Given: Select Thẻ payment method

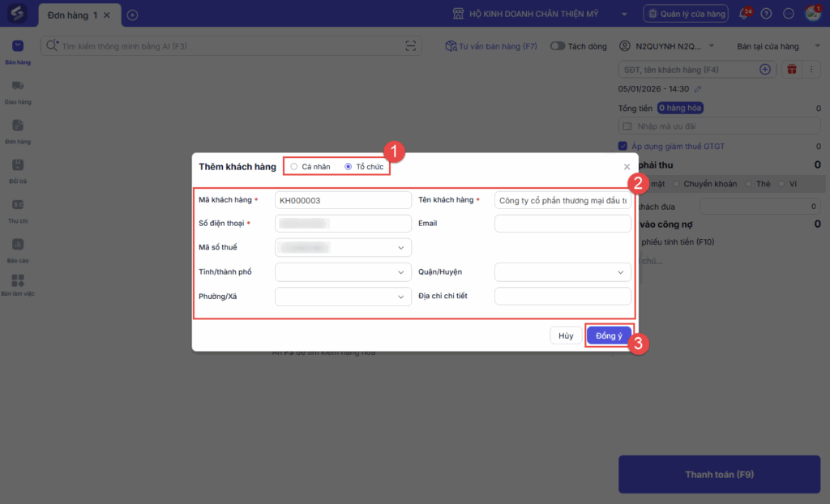Looking at the screenshot, I should [x=758, y=184].
